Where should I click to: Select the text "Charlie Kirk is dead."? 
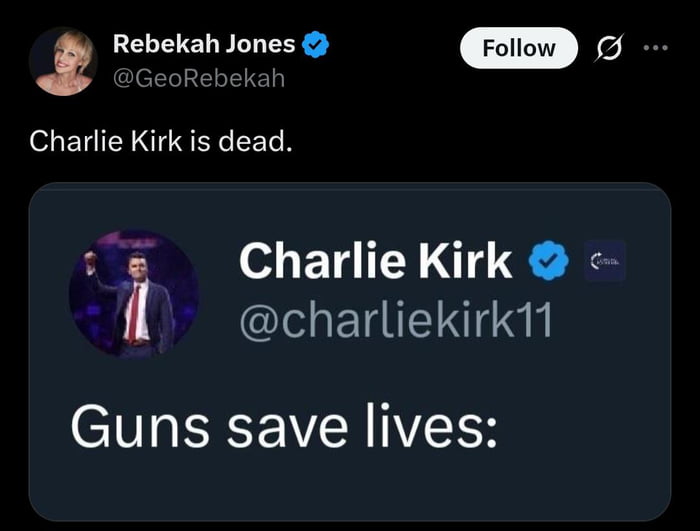161,141
